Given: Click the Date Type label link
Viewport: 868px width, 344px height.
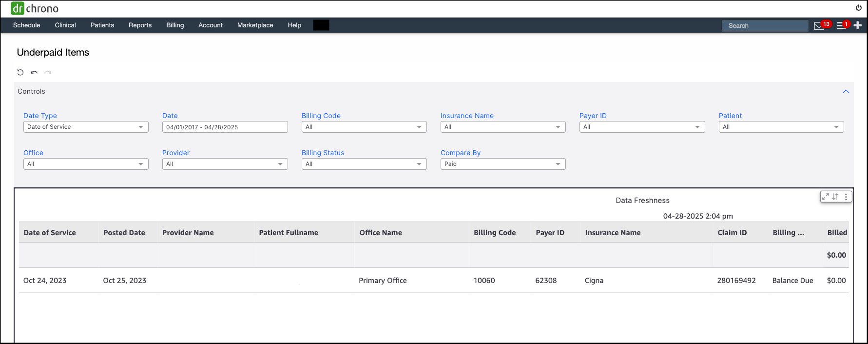Looking at the screenshot, I should (x=40, y=116).
